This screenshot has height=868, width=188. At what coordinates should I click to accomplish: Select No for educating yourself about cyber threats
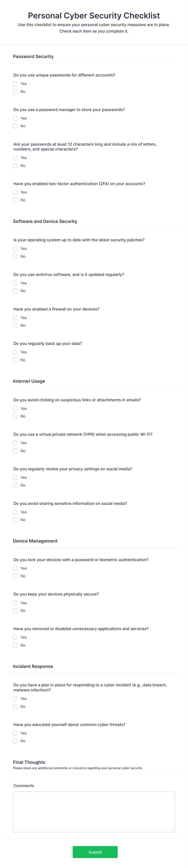click(x=16, y=741)
